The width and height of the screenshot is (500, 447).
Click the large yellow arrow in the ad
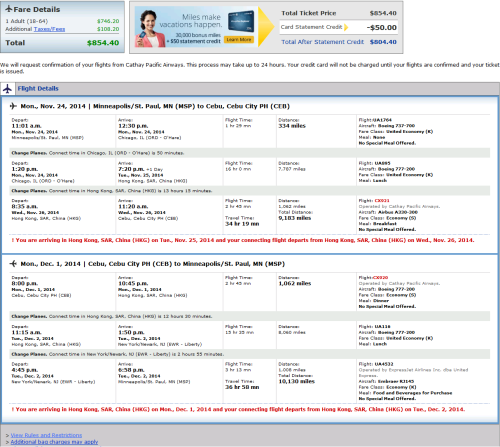click(266, 27)
